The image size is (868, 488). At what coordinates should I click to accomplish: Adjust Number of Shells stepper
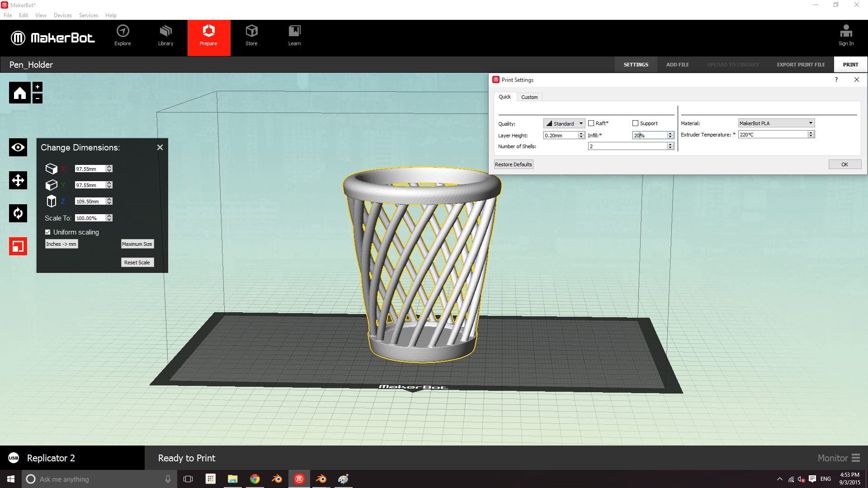pos(670,146)
